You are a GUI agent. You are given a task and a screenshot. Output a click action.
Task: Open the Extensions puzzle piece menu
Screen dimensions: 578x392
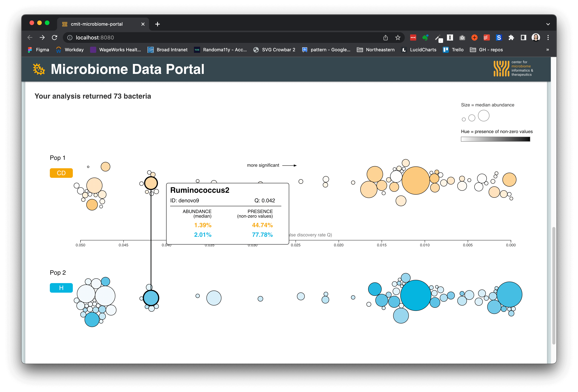coord(511,38)
